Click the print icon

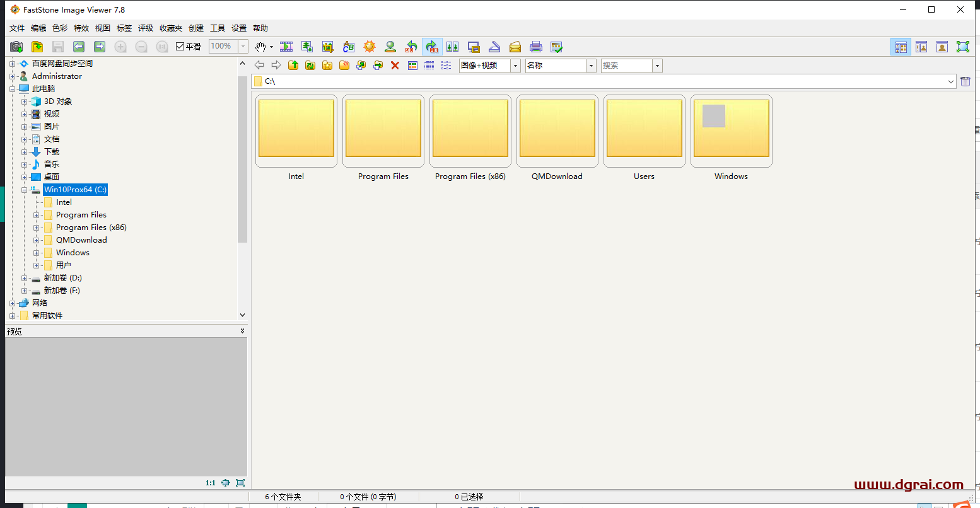[536, 47]
